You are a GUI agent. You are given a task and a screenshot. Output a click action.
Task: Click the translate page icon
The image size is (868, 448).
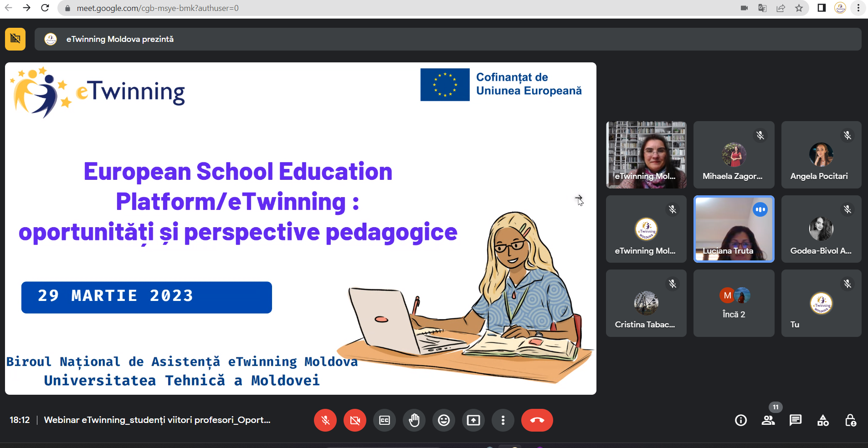pyautogui.click(x=762, y=8)
